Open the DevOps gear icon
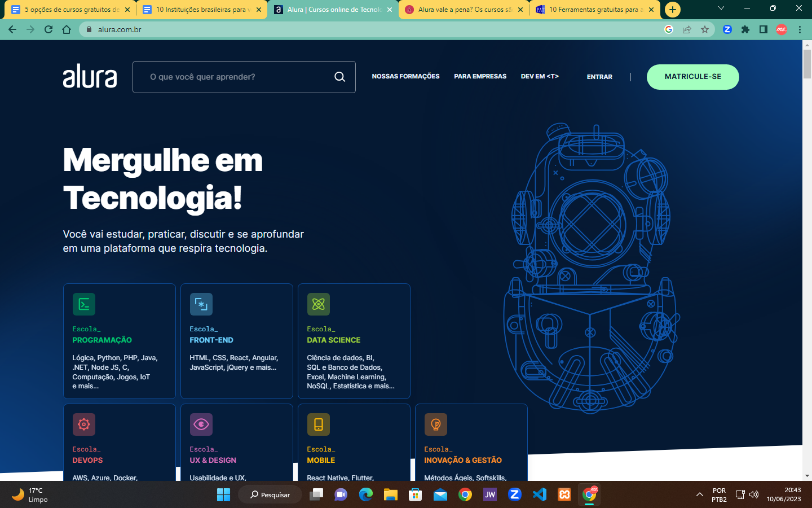 [84, 424]
